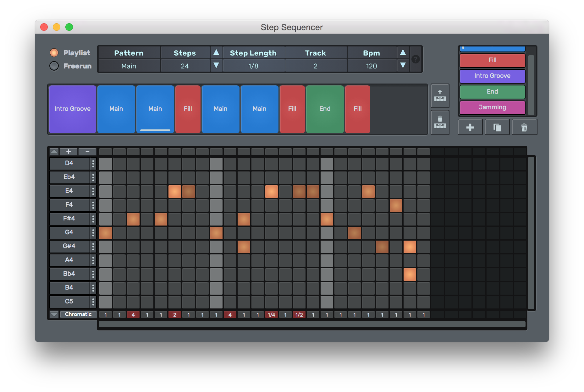This screenshot has width=584, height=392.
Task: Open F4 row options menu
Action: [x=93, y=205]
